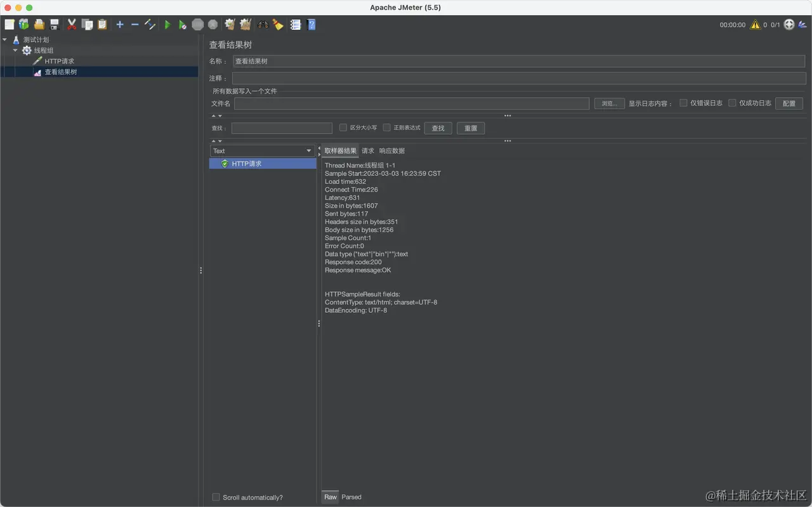812x507 pixels.
Task: Create a new test plan from toolbar
Action: pos(9,25)
